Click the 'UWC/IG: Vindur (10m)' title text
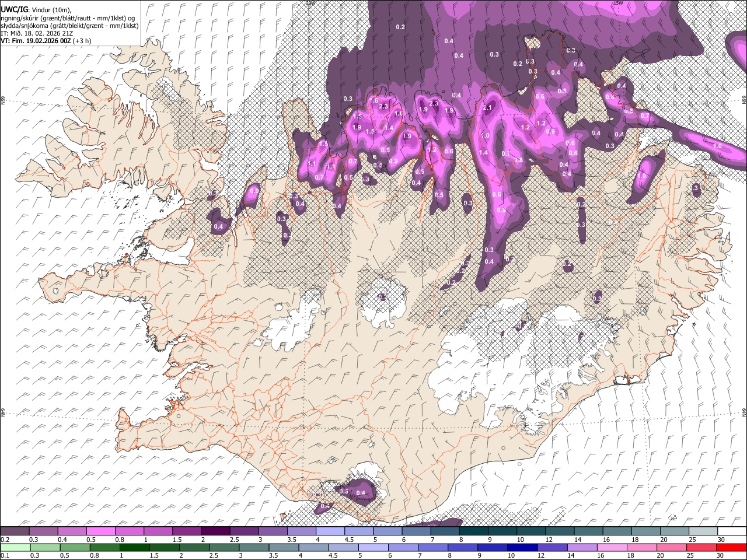 coord(36,9)
